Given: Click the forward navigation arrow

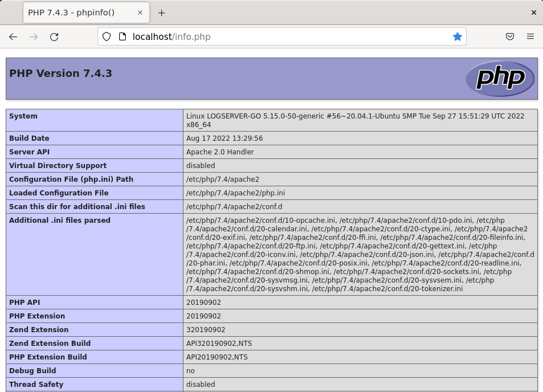Looking at the screenshot, I should [x=34, y=37].
